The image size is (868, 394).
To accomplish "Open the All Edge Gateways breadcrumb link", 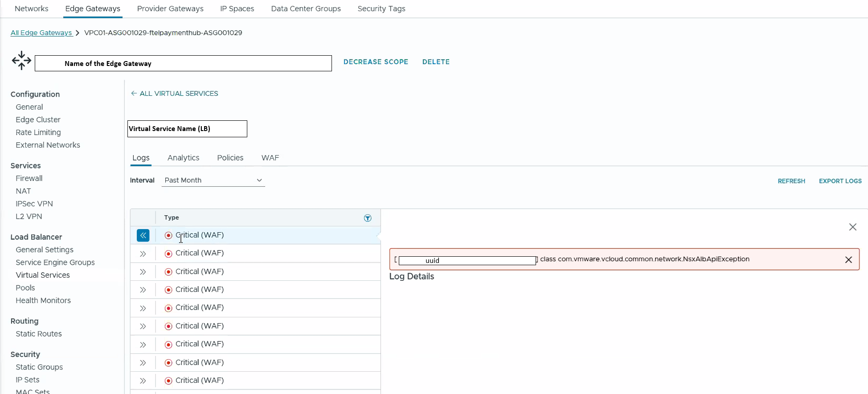I will tap(41, 33).
